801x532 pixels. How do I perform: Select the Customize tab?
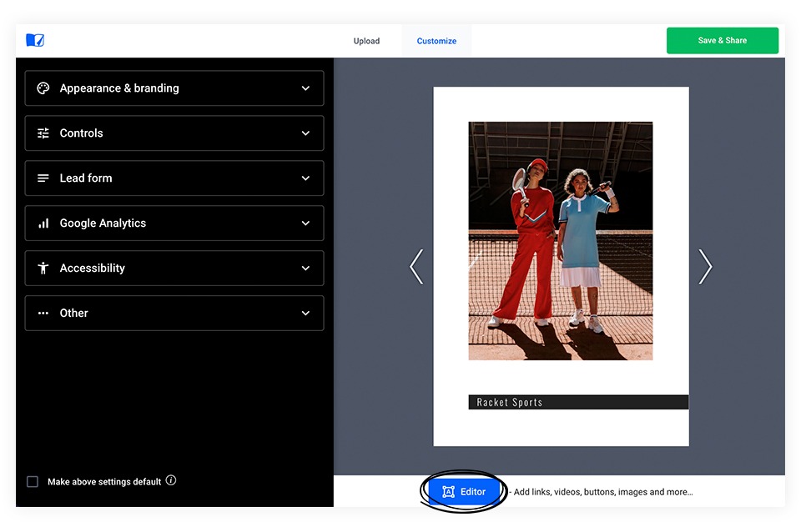(x=436, y=41)
